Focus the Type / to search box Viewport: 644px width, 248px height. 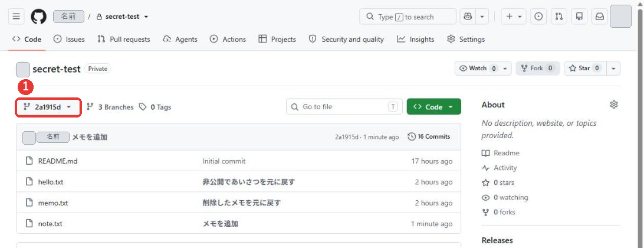point(408,17)
